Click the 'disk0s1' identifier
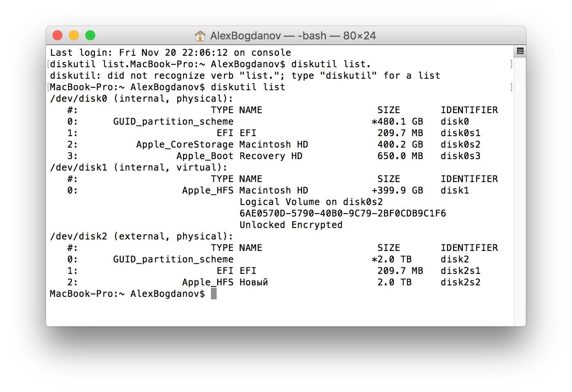The height and width of the screenshot is (392, 572). (x=460, y=133)
